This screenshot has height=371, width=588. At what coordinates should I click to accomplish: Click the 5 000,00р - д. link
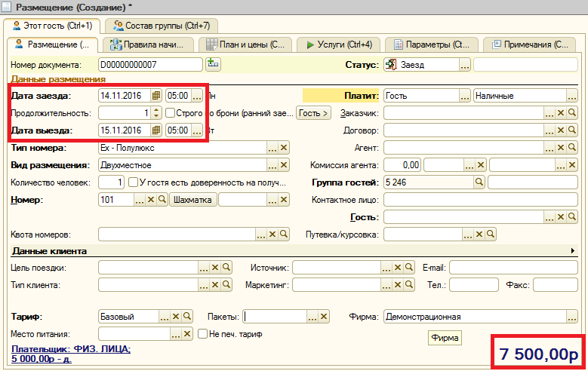point(42,359)
